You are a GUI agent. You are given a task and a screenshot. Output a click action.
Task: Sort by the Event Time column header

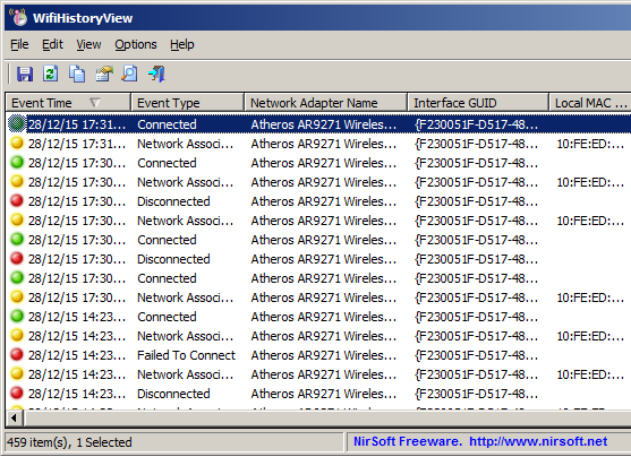point(50,103)
